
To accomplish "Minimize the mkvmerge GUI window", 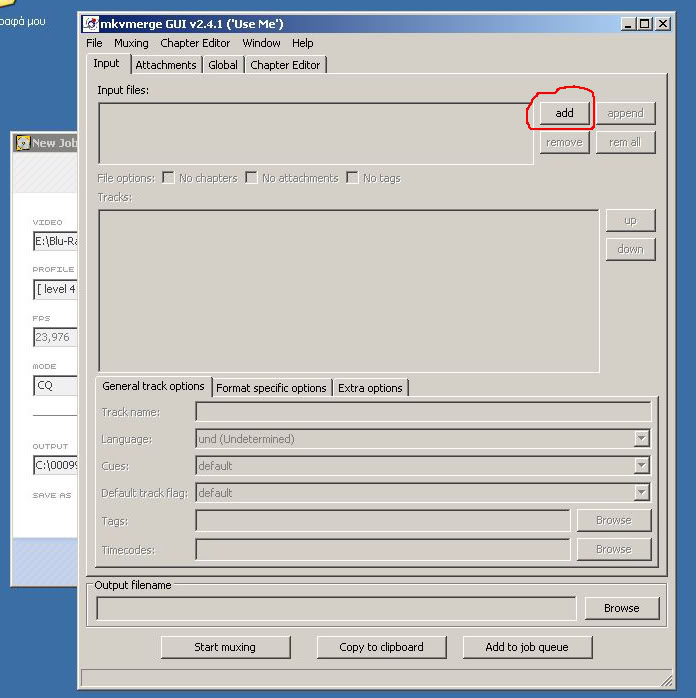I will (x=628, y=24).
